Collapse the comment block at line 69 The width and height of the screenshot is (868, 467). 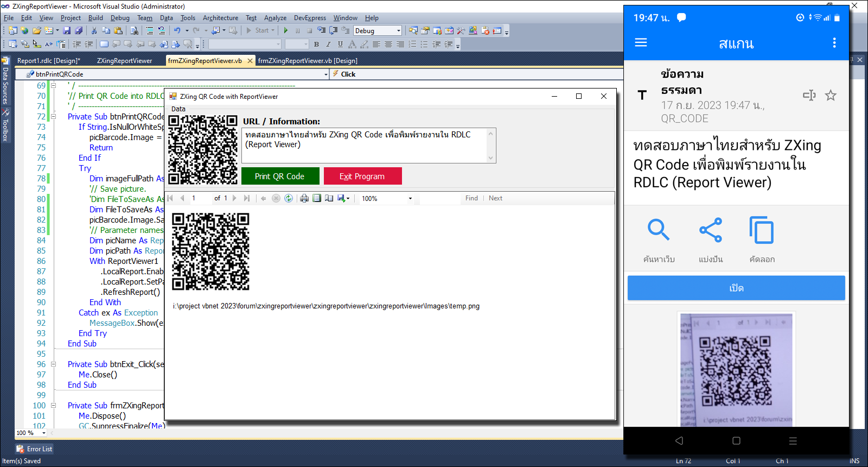pyautogui.click(x=53, y=85)
